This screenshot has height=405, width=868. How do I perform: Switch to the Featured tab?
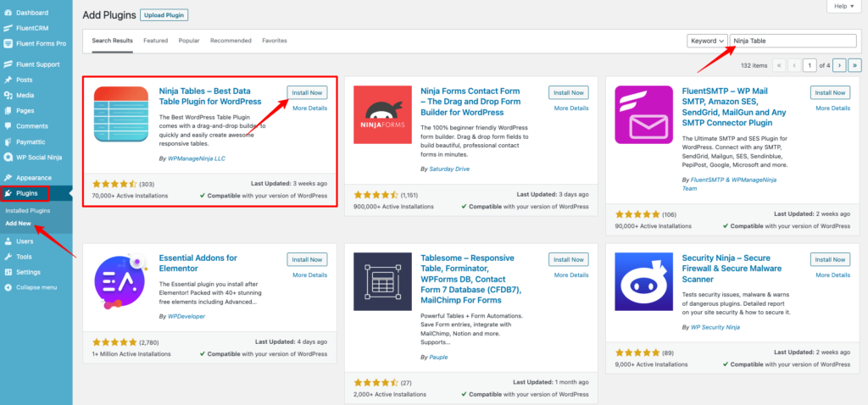[x=155, y=41]
